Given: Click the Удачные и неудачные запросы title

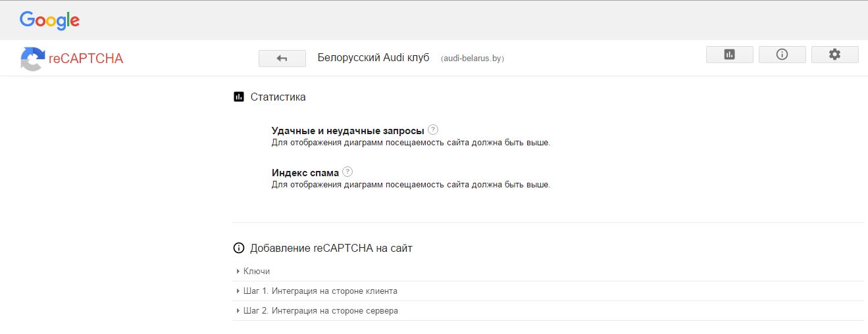Looking at the screenshot, I should click(x=348, y=130).
